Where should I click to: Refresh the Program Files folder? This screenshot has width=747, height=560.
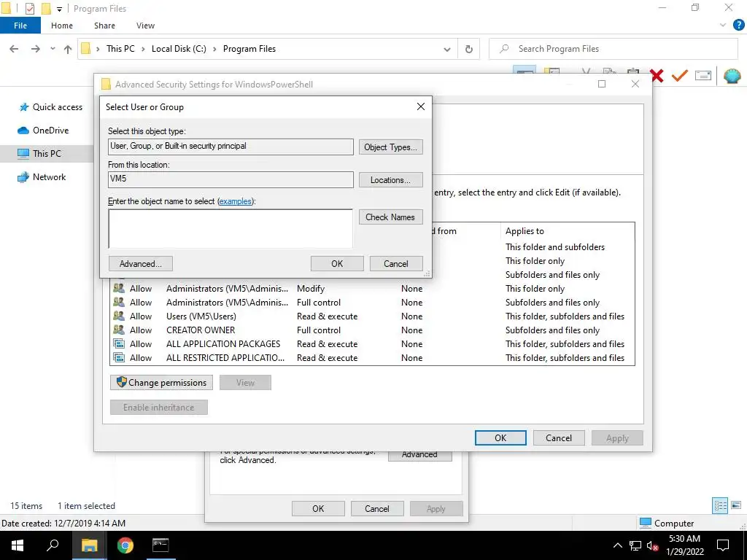(x=469, y=49)
